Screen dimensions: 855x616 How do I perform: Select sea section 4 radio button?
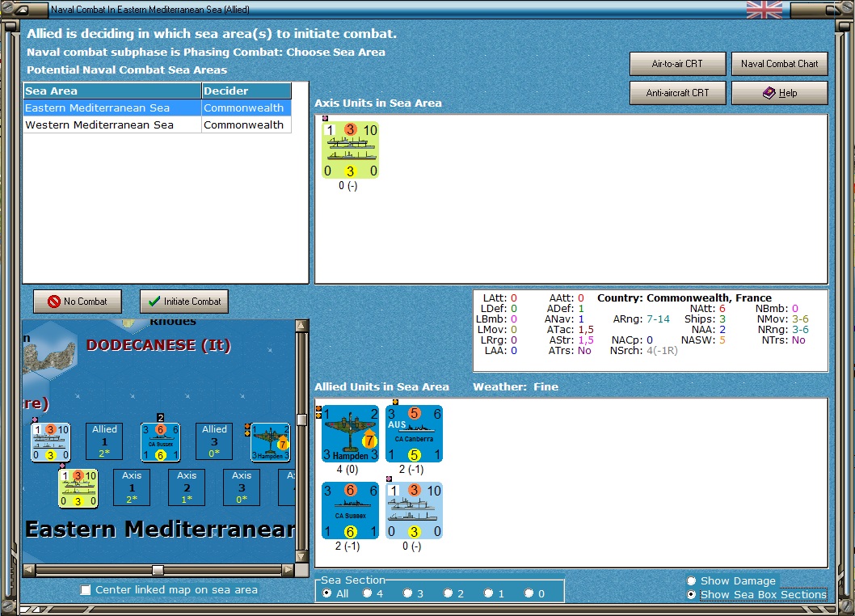click(x=367, y=593)
